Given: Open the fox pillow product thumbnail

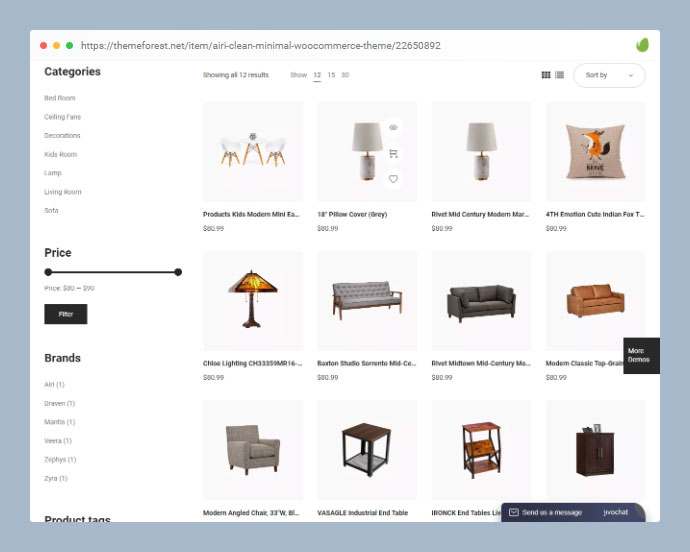Looking at the screenshot, I should coord(595,151).
